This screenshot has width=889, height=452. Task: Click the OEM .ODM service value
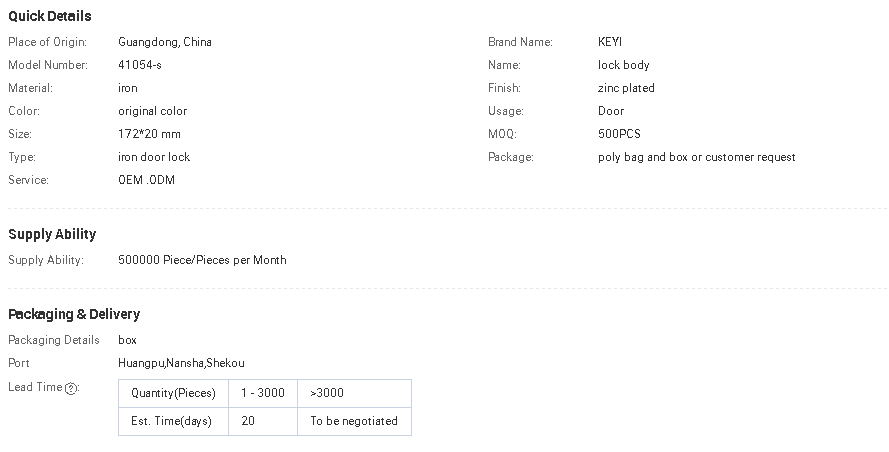pyautogui.click(x=147, y=180)
